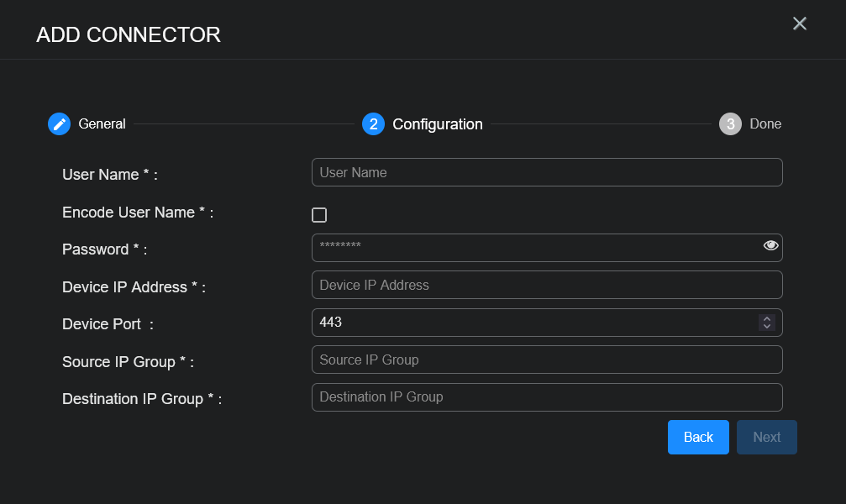Click the number 2 Configuration step circle
Viewport: 846px width, 504px height.
coord(373,124)
